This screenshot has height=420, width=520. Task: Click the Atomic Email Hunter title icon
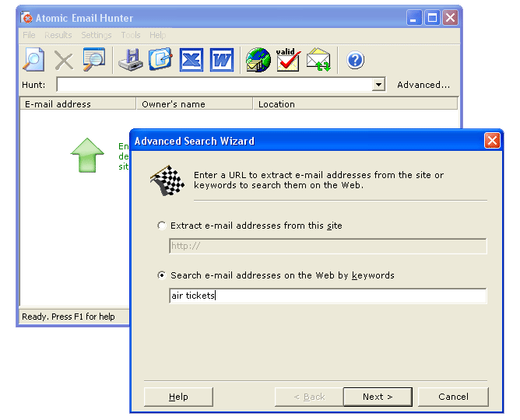26,18
